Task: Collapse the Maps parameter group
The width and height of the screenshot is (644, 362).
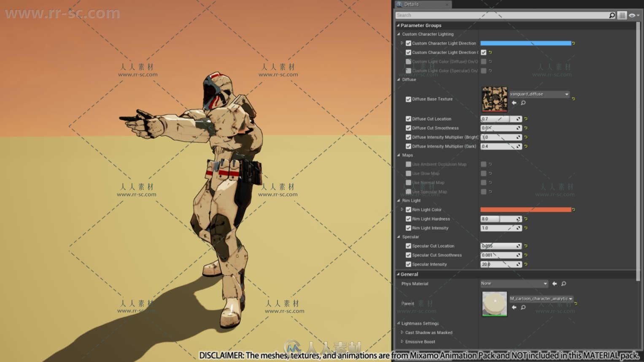Action: pyautogui.click(x=399, y=155)
